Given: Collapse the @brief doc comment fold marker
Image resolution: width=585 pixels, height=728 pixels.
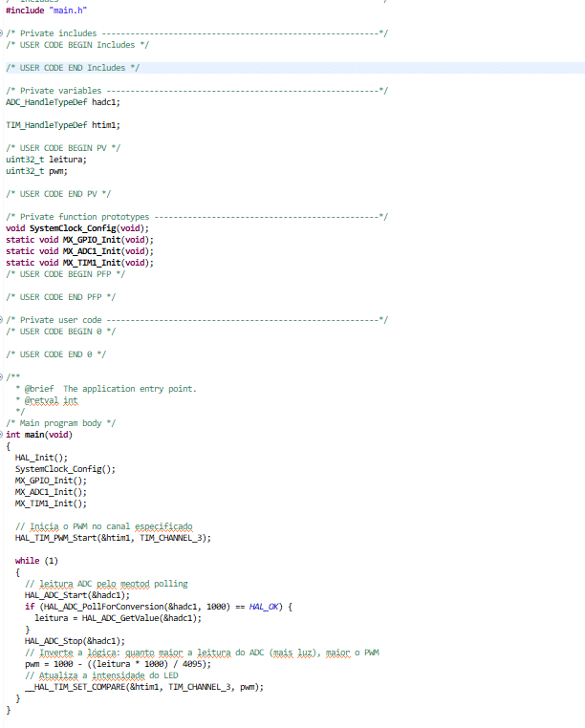Looking at the screenshot, I should pos(3,377).
